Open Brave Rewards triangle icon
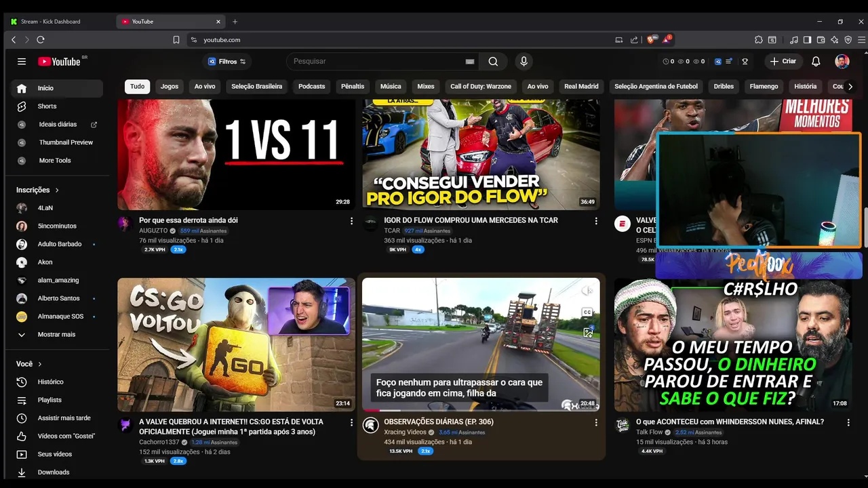This screenshot has width=868, height=488. coord(667,40)
